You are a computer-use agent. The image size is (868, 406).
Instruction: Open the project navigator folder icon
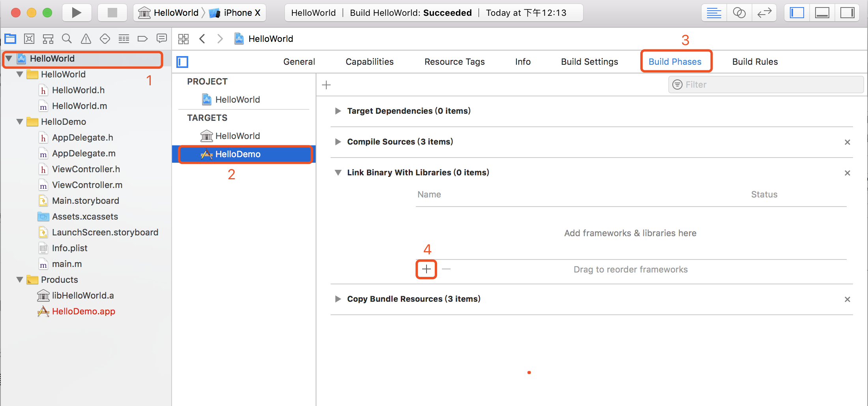(10, 39)
